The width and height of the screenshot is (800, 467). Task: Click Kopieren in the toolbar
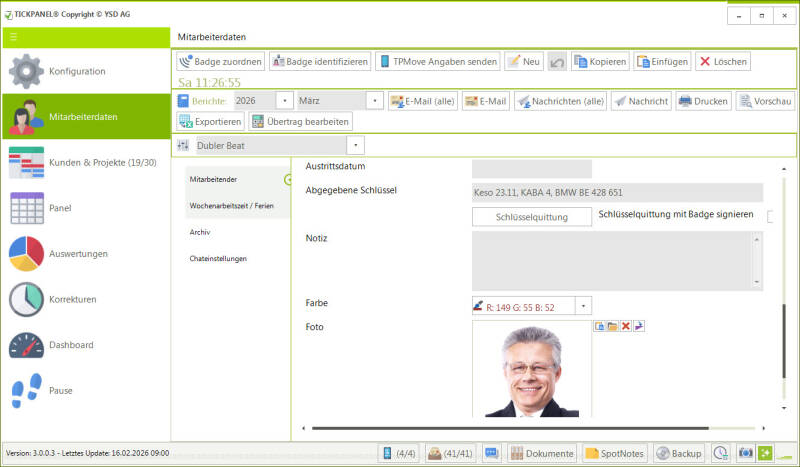pyautogui.click(x=600, y=61)
